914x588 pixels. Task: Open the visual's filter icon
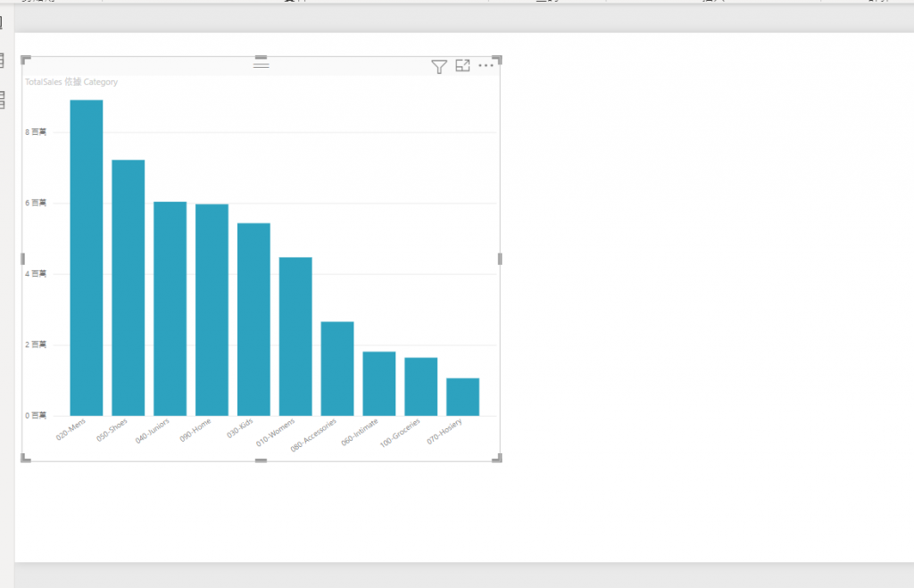point(439,66)
